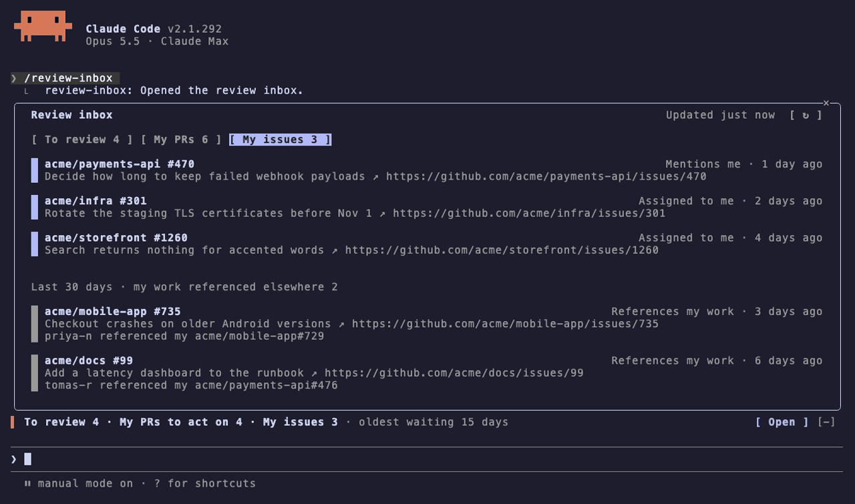Select the My issues 3 tab

pyautogui.click(x=280, y=140)
